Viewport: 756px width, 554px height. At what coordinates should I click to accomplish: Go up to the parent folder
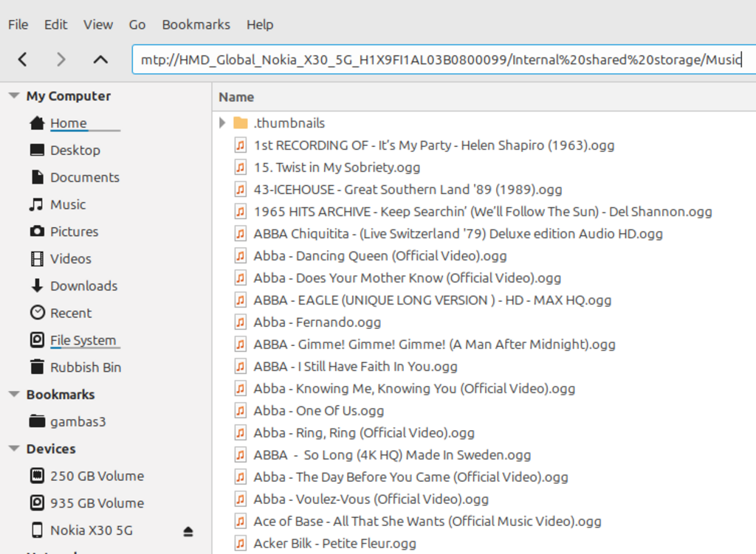click(100, 59)
